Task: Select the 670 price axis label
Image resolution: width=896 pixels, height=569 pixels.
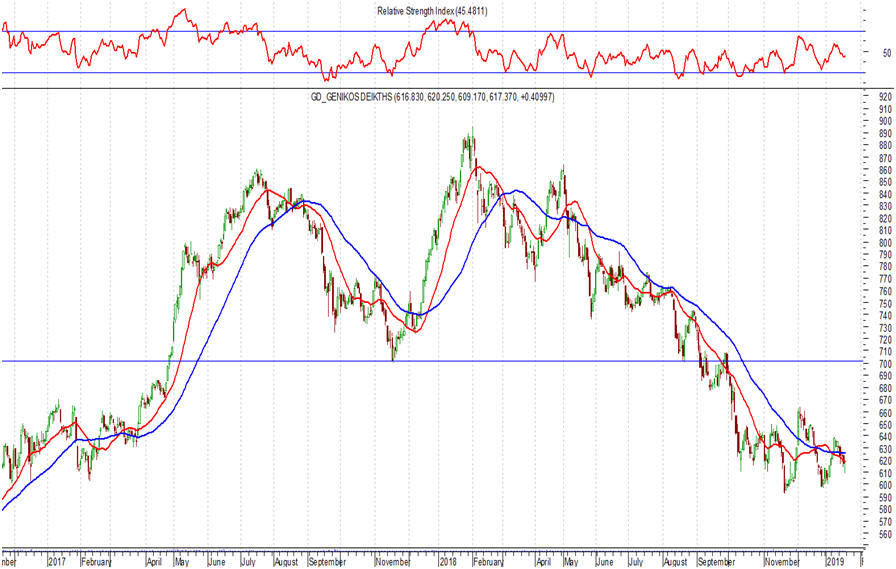Action: [885, 400]
